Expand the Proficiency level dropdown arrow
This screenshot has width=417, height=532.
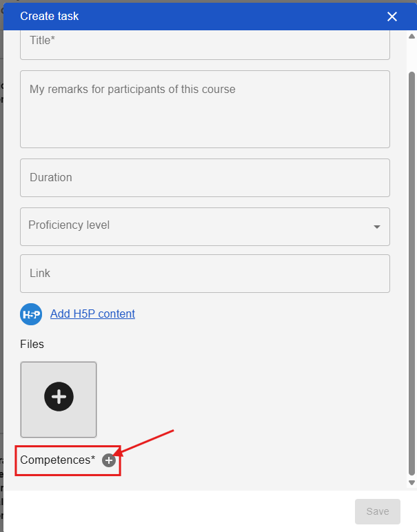tap(376, 227)
